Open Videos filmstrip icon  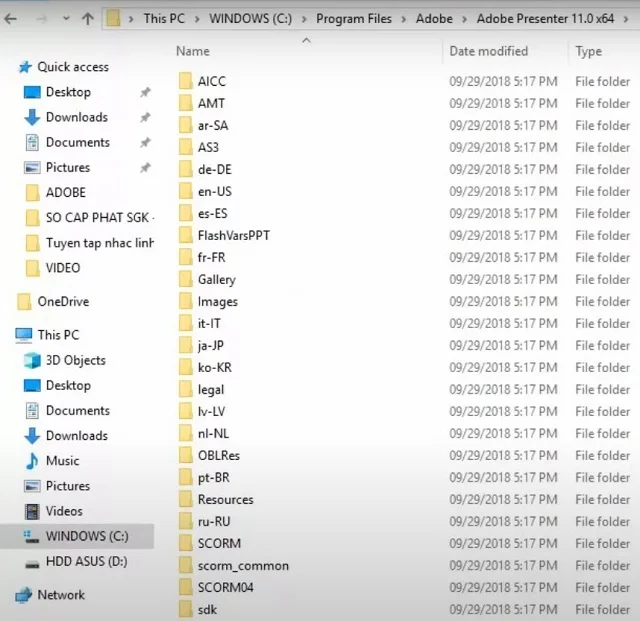32,511
